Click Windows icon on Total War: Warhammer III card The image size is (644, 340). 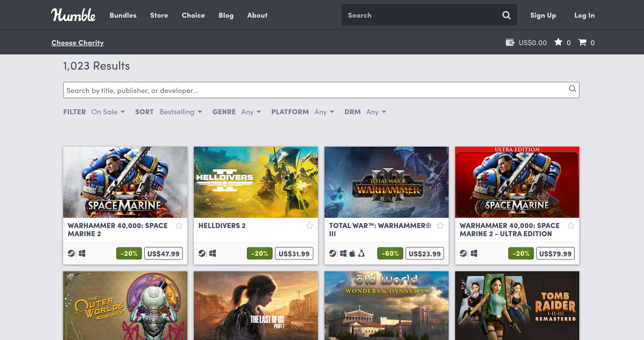pos(343,254)
